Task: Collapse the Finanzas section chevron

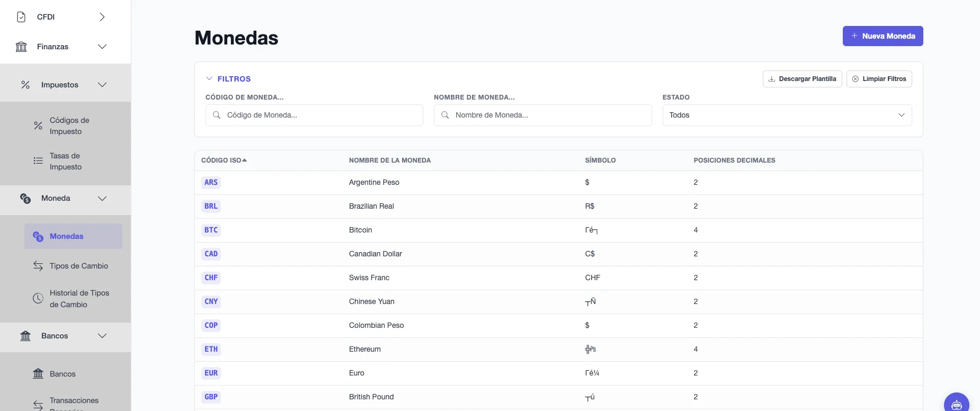Action: point(102,47)
